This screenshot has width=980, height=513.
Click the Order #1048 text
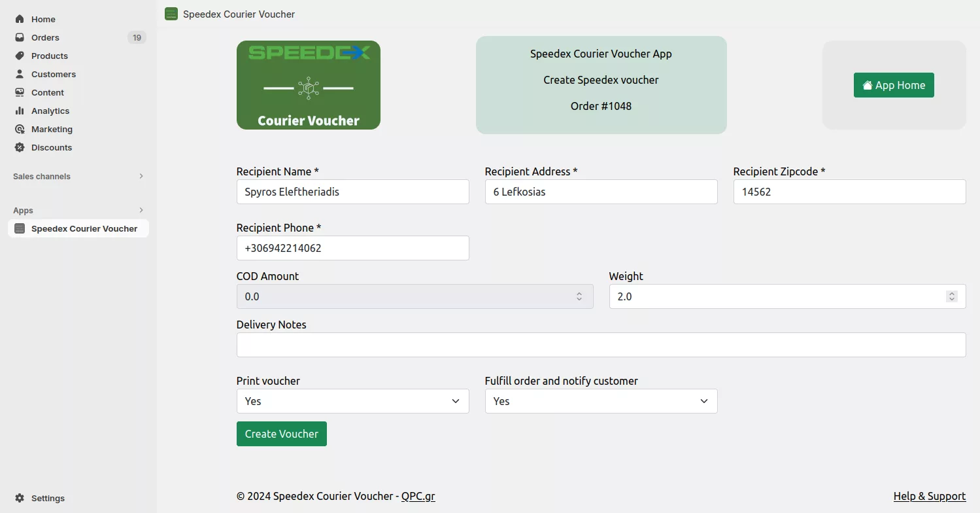(x=601, y=106)
